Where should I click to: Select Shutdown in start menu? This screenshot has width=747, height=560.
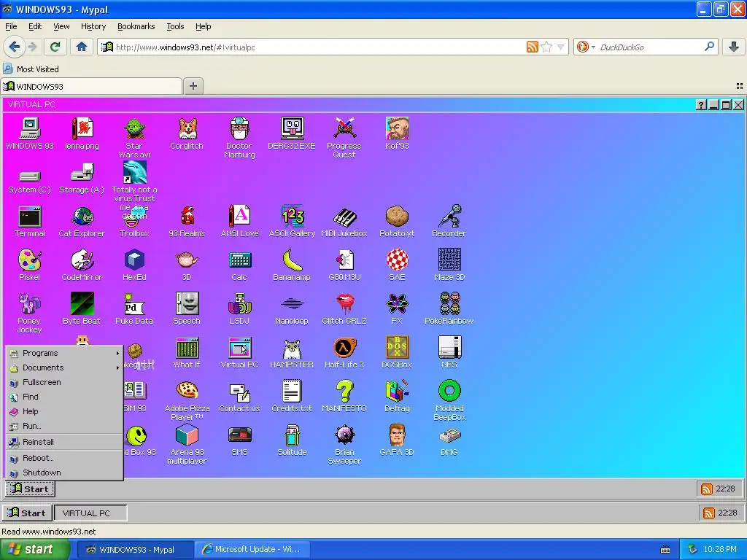point(65,472)
